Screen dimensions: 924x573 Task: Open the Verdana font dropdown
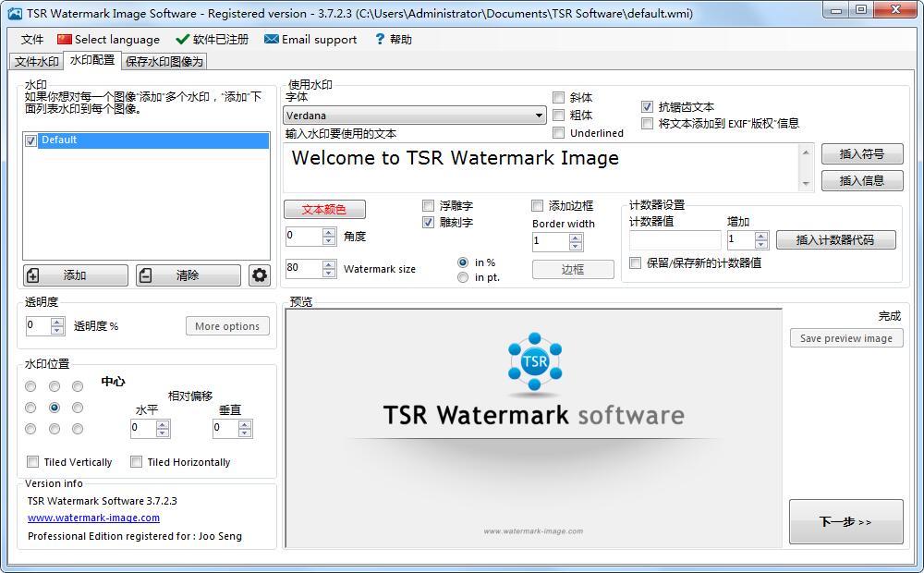pyautogui.click(x=540, y=116)
